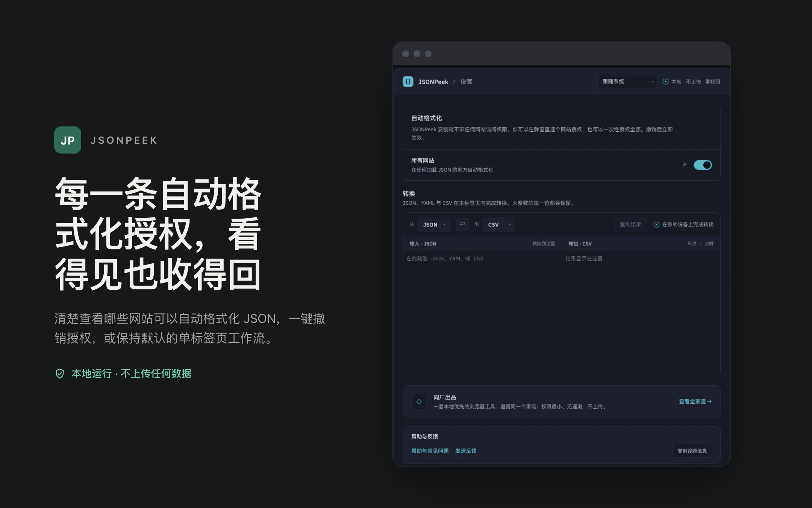
Task: Click the JSON input area with 在此粘贴 placeholder
Action: coord(482,314)
